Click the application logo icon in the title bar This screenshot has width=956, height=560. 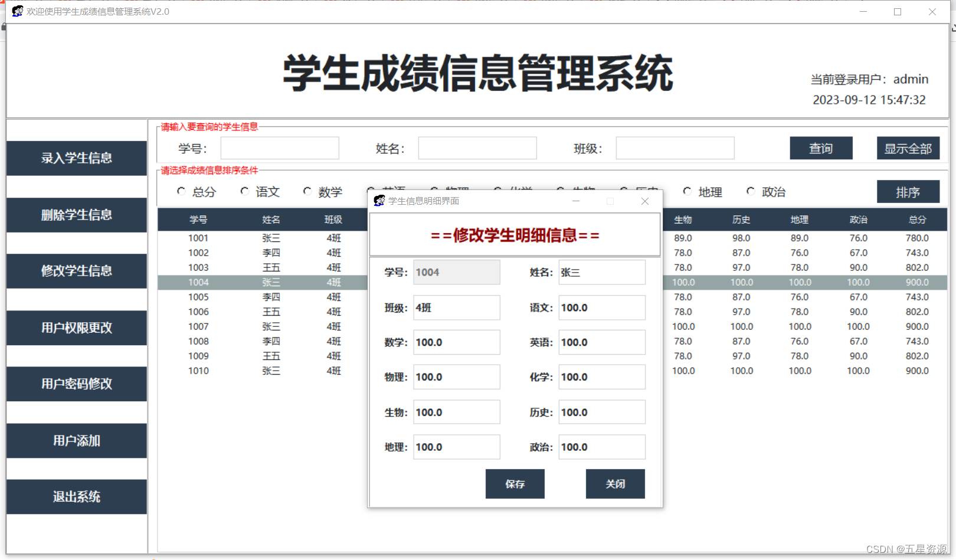(x=17, y=11)
